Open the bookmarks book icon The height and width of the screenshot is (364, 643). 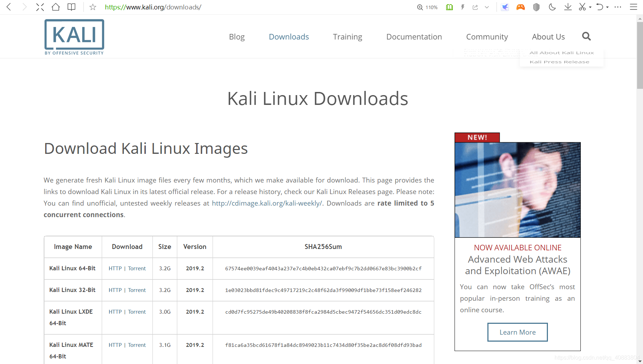click(71, 7)
